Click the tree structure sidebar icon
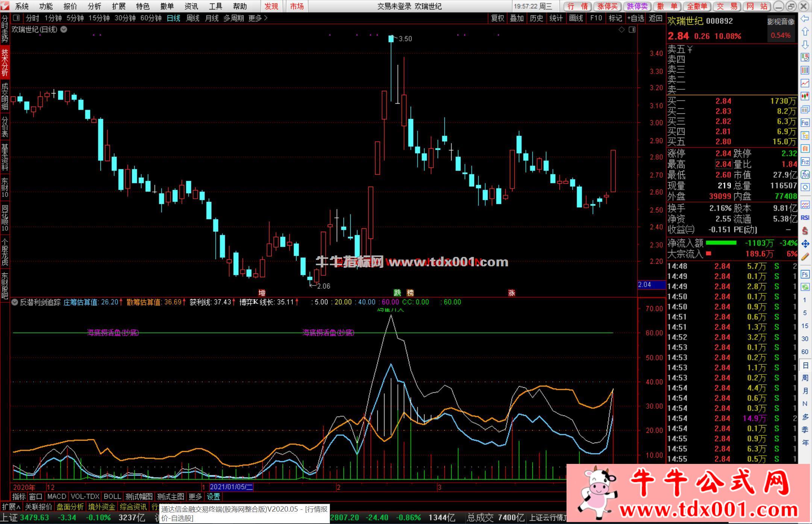This screenshot has width=812, height=524. pyautogui.click(x=805, y=136)
